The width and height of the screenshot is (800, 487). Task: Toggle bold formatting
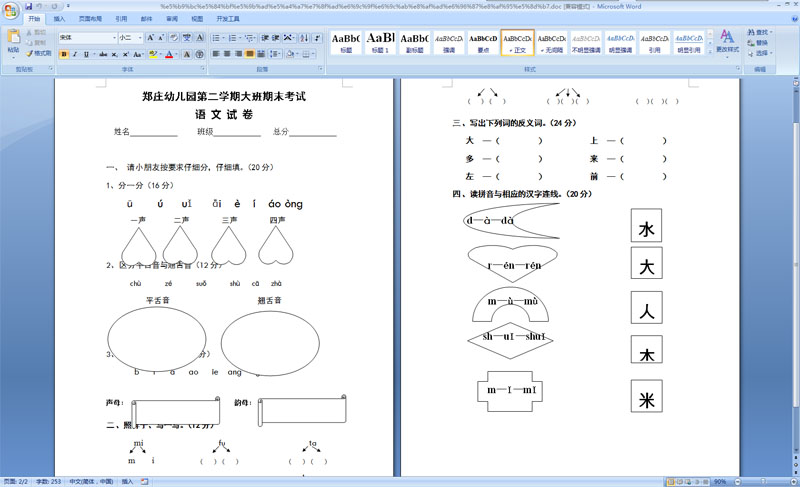pos(64,54)
